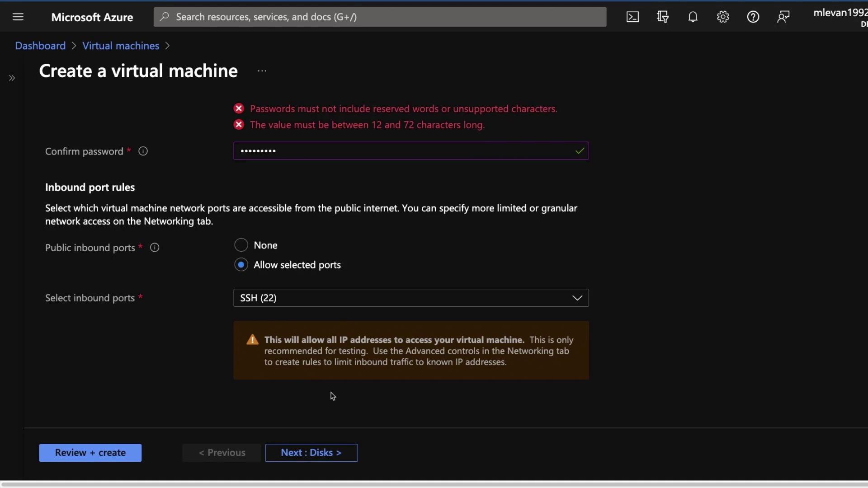Go to Virtual machines breadcrumb

point(121,46)
